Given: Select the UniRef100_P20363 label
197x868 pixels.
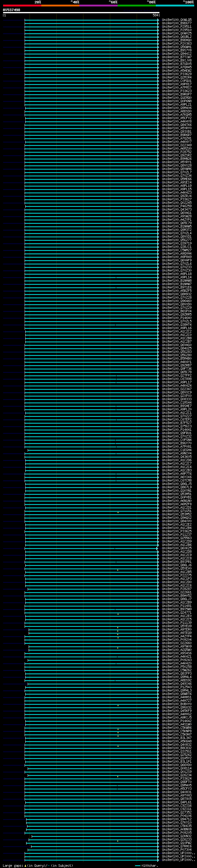Looking at the screenshot, I should [x=177, y=43].
